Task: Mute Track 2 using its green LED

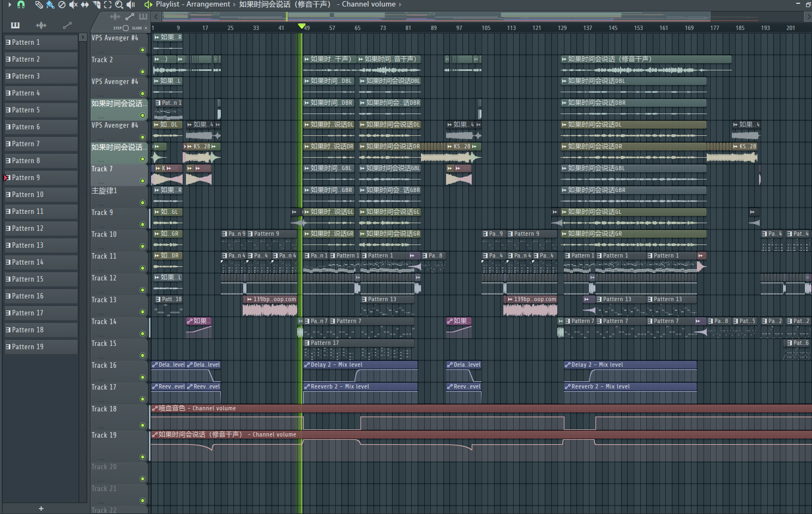Action: click(x=143, y=71)
